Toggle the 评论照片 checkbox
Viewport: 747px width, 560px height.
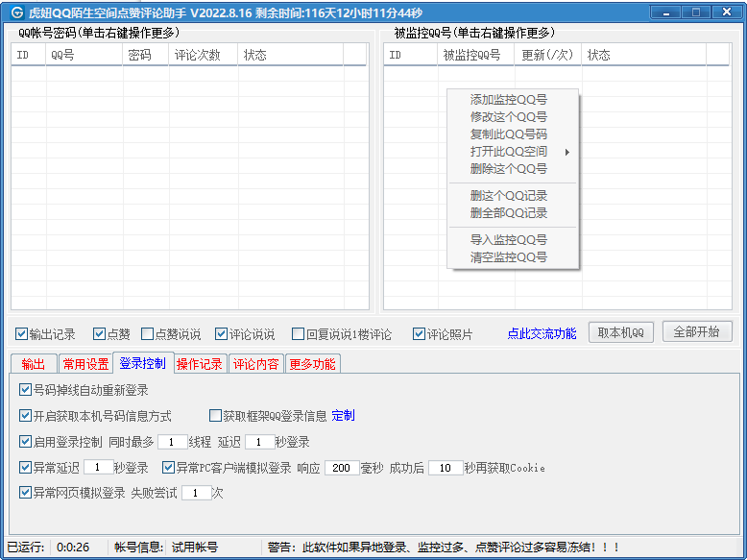(x=419, y=334)
